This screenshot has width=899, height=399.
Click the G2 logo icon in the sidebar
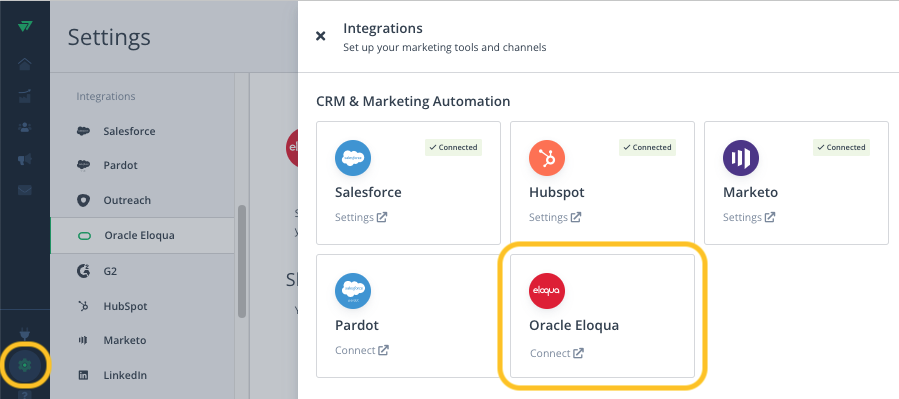[x=83, y=271]
